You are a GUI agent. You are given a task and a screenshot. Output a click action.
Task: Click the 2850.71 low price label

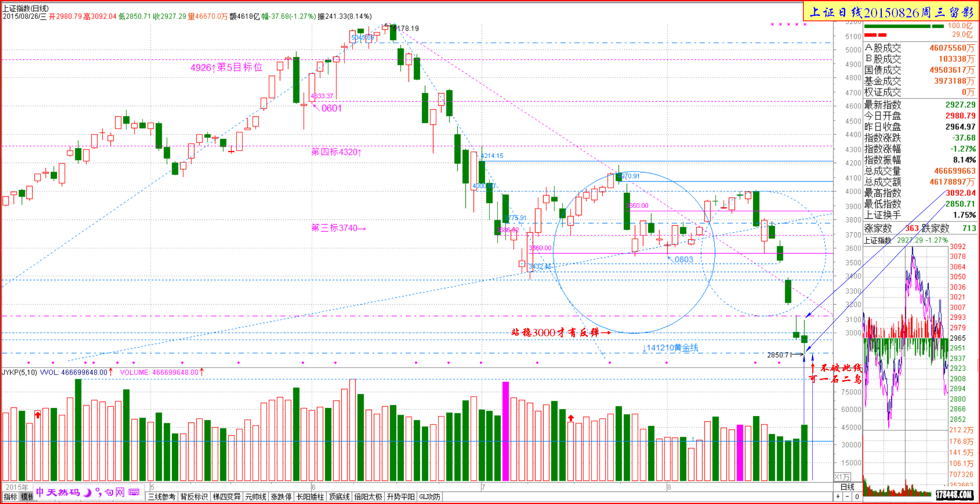click(x=779, y=355)
